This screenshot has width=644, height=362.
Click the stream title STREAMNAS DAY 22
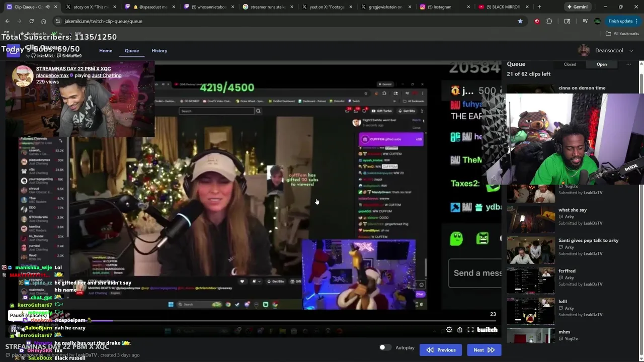pyautogui.click(x=73, y=68)
